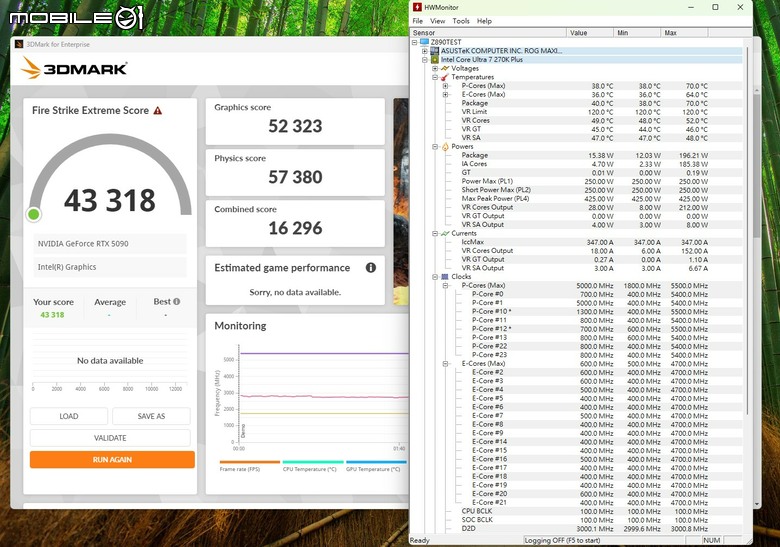Click the 3DMark window vertical scrollbar
Viewport: 780px width, 547px height.
pos(757,164)
